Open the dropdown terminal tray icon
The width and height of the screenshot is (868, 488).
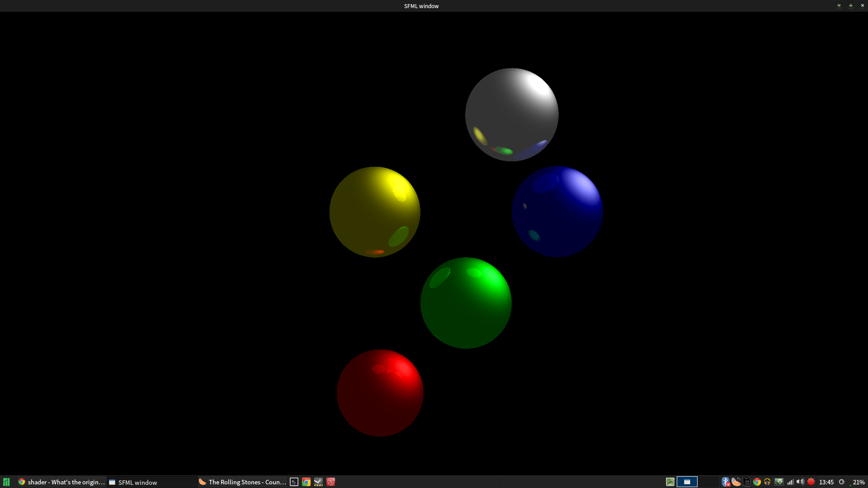click(778, 482)
